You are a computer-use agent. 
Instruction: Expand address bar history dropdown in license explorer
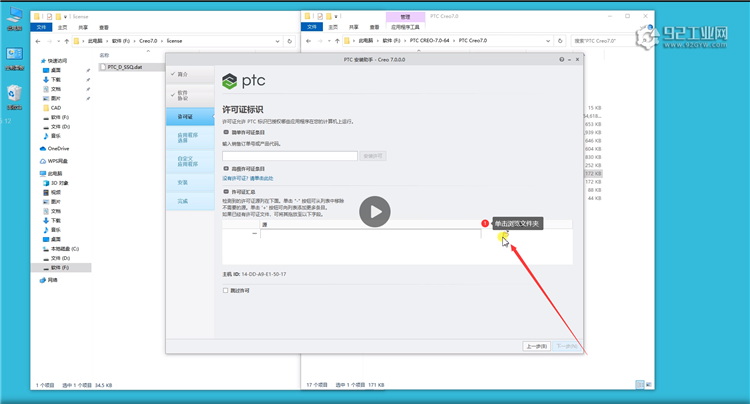[277, 41]
